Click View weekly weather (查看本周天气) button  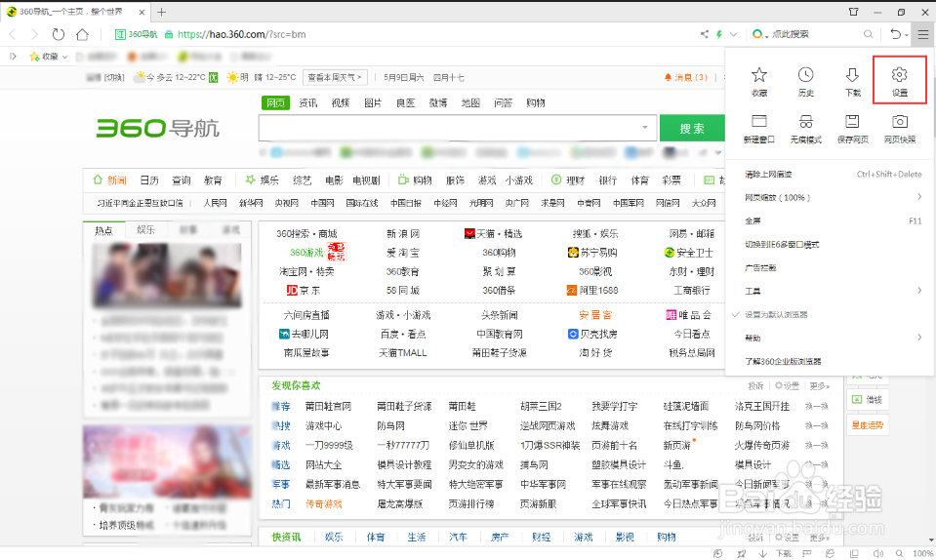[x=334, y=77]
